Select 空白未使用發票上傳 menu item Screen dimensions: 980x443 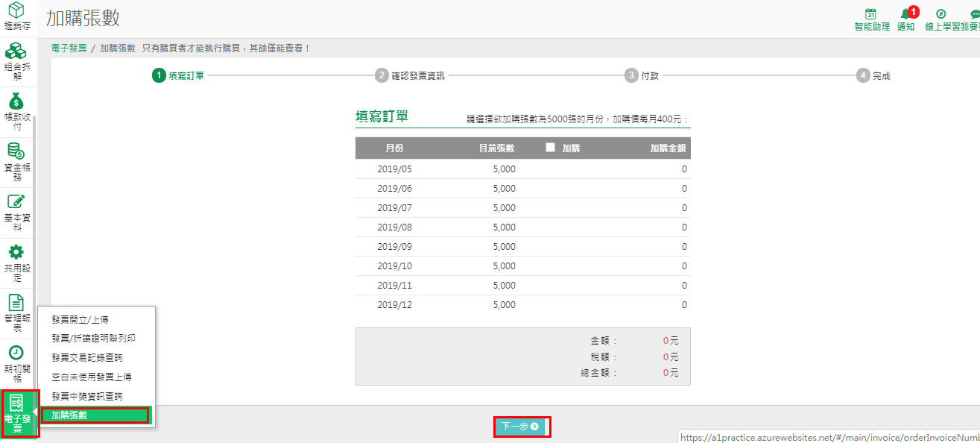point(92,377)
